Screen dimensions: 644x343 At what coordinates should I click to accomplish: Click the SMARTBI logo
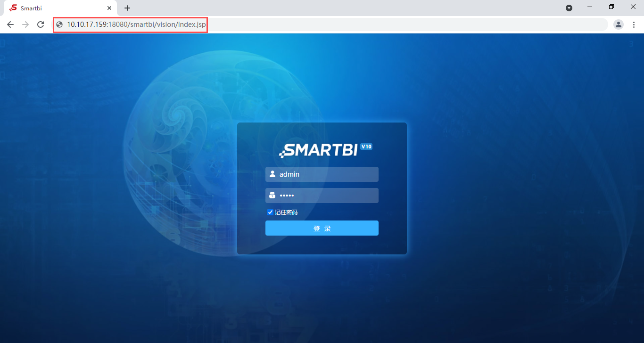tap(319, 150)
